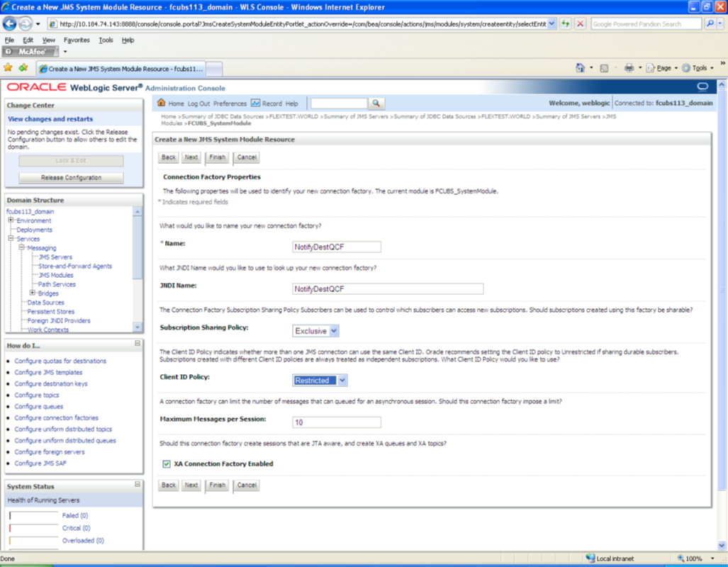
Task: Open Client ID Policy dropdown
Action: point(342,381)
